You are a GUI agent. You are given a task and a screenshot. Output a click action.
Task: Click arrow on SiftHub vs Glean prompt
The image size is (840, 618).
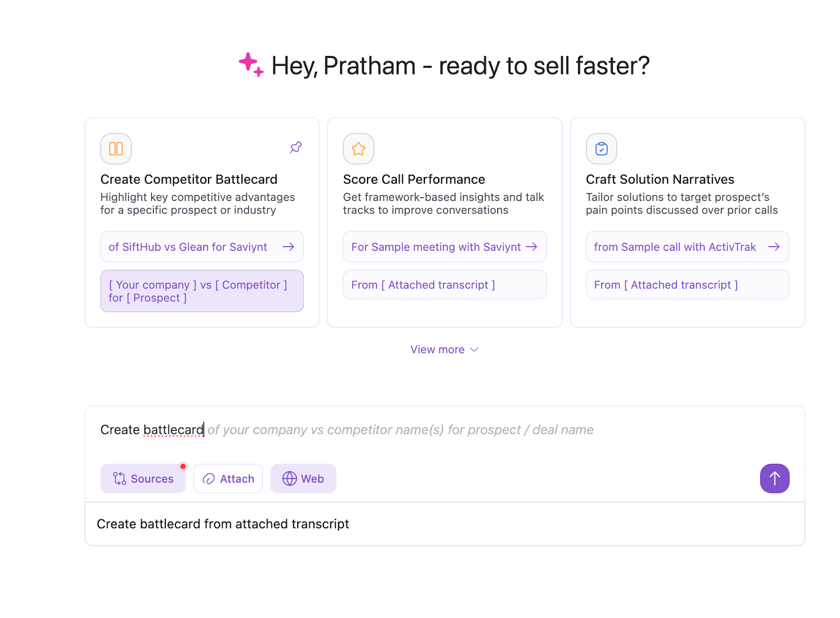(x=288, y=247)
